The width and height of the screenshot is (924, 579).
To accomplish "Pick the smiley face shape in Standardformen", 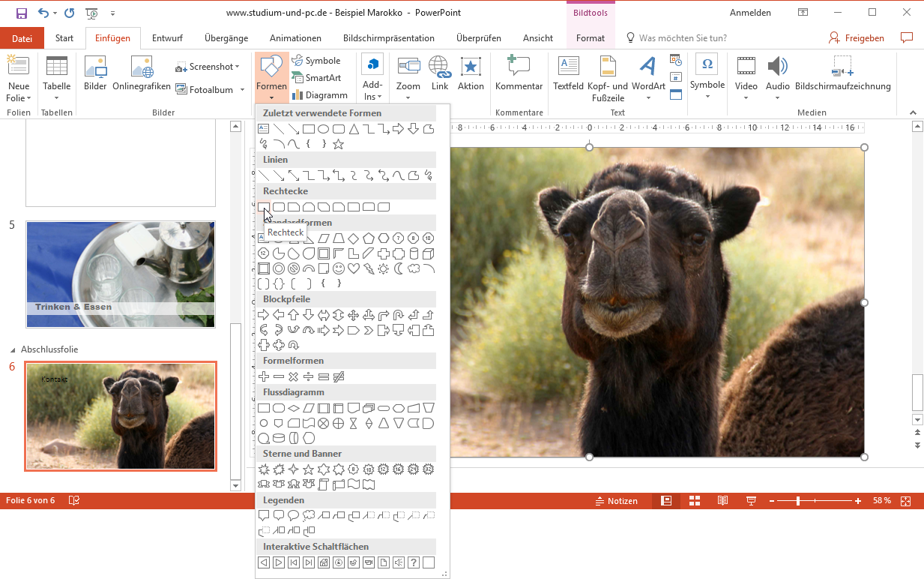I will tap(339, 268).
